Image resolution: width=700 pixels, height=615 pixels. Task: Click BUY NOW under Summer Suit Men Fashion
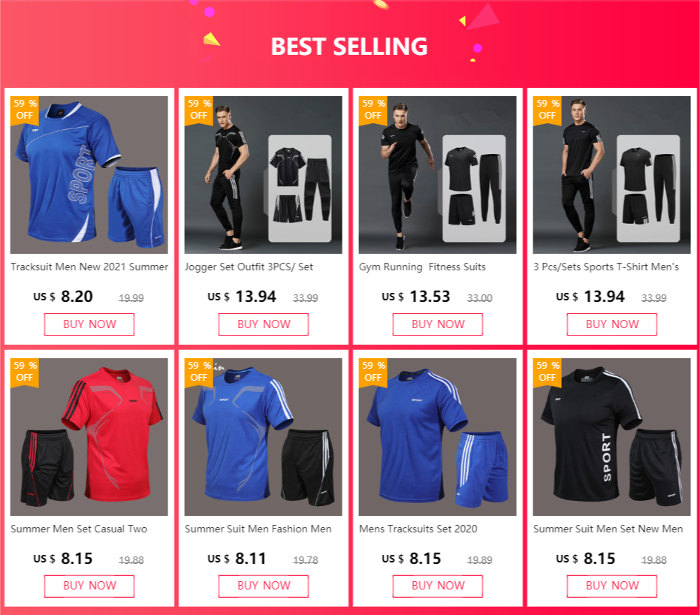(264, 586)
